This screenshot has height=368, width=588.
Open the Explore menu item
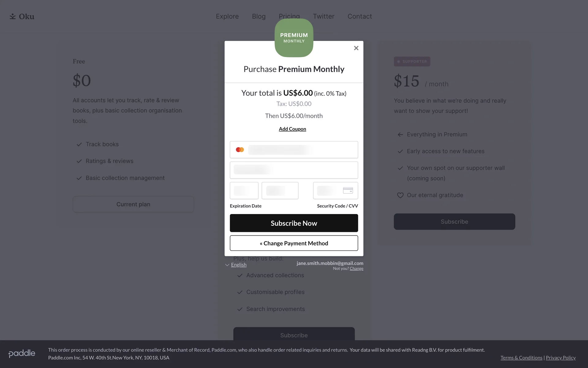[x=227, y=17]
